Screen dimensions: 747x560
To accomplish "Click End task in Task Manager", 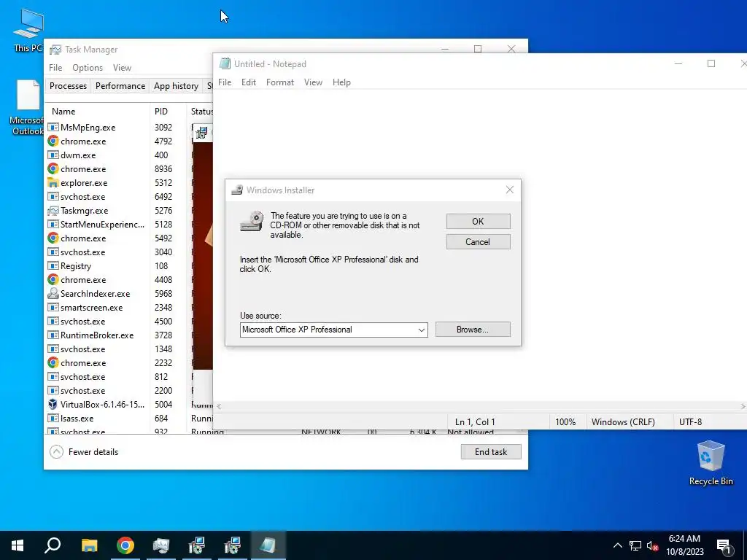I will 491,452.
